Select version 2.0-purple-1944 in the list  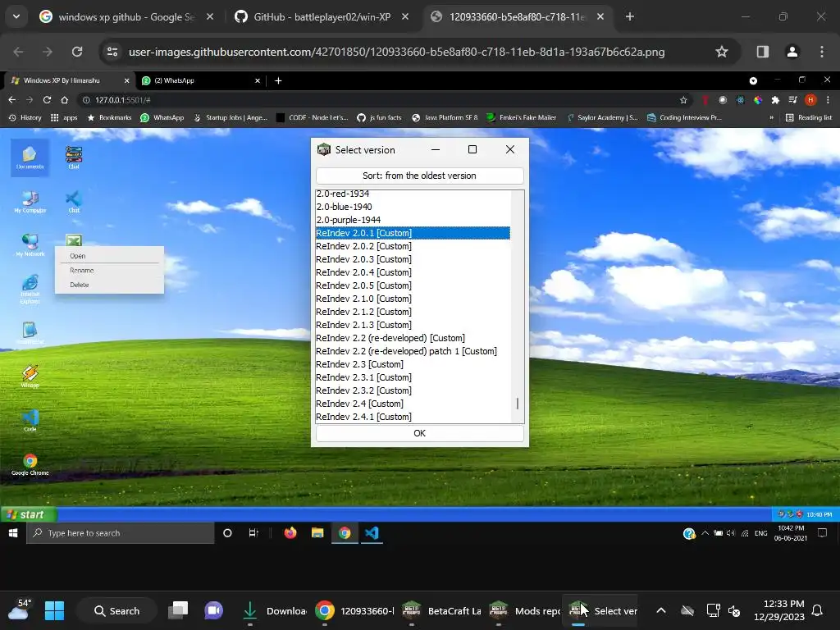tap(413, 220)
